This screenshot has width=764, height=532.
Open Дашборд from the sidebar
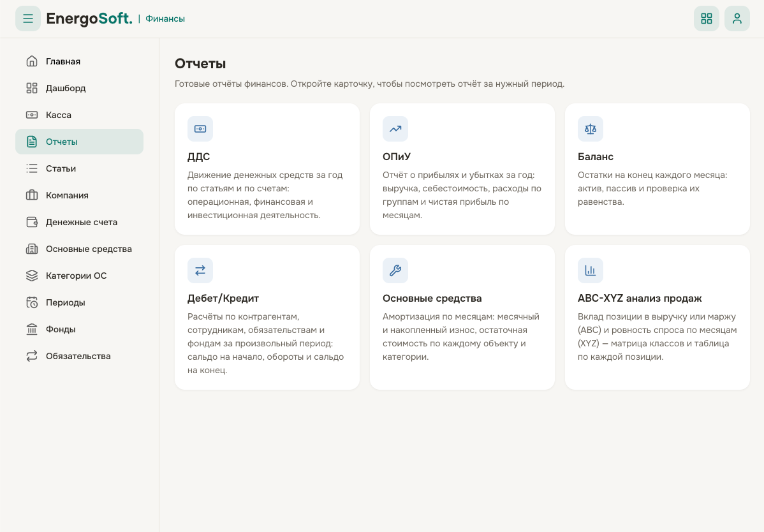pyautogui.click(x=80, y=88)
